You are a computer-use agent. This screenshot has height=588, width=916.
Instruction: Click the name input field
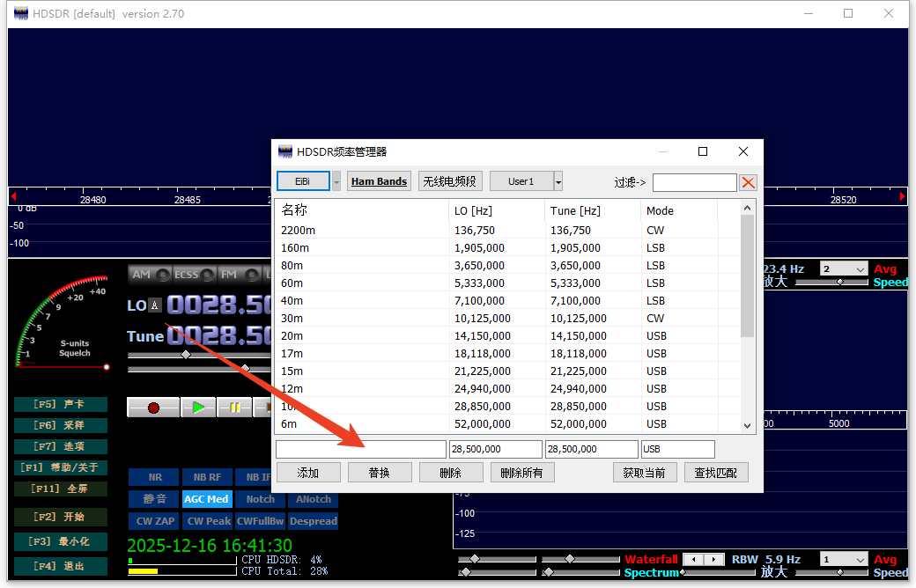[361, 449]
